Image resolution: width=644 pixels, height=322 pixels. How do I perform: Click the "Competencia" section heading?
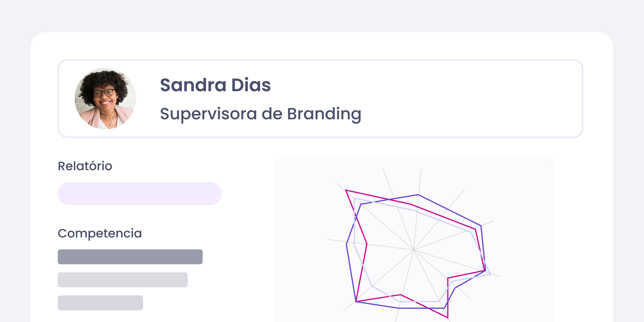pyautogui.click(x=100, y=233)
